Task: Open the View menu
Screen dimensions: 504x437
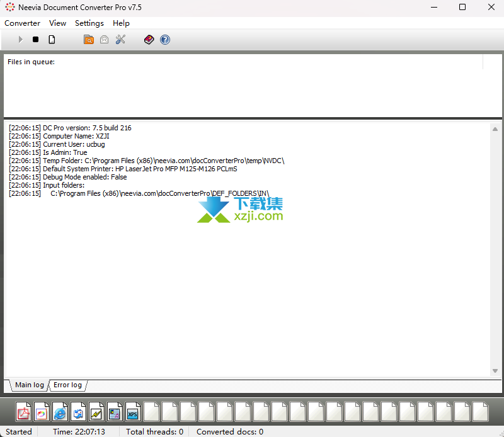Action: click(x=57, y=23)
